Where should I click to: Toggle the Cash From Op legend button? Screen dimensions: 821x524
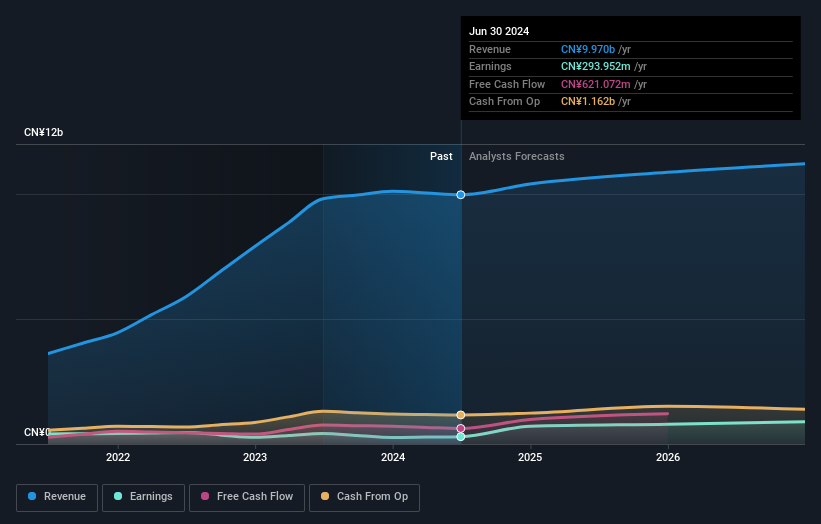coord(364,497)
